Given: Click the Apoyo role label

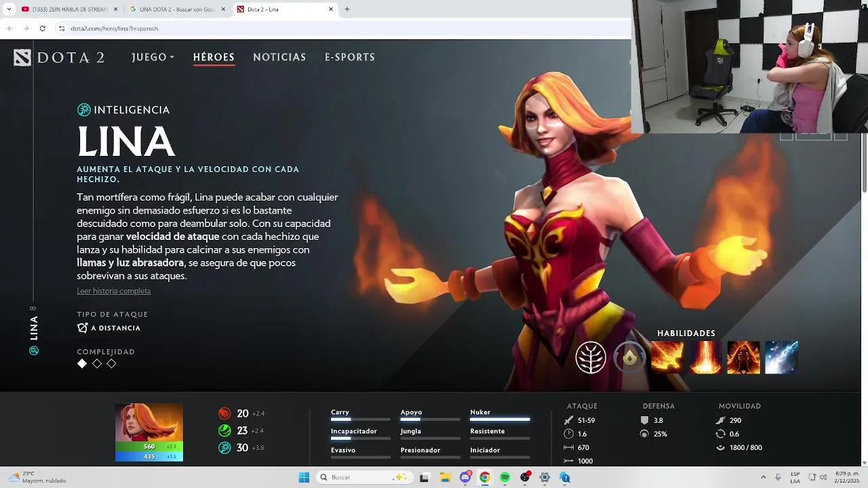Looking at the screenshot, I should [411, 412].
